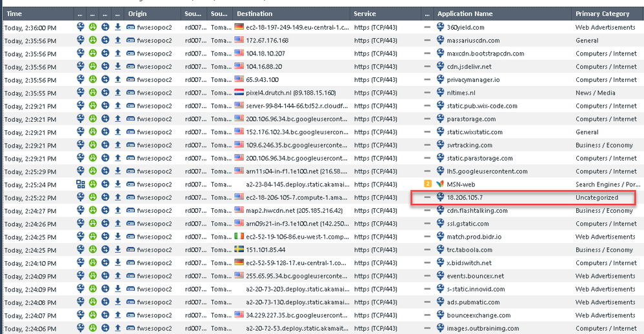Select the 18.206.105.7 application name entry
This screenshot has width=644, height=334.
coord(465,197)
